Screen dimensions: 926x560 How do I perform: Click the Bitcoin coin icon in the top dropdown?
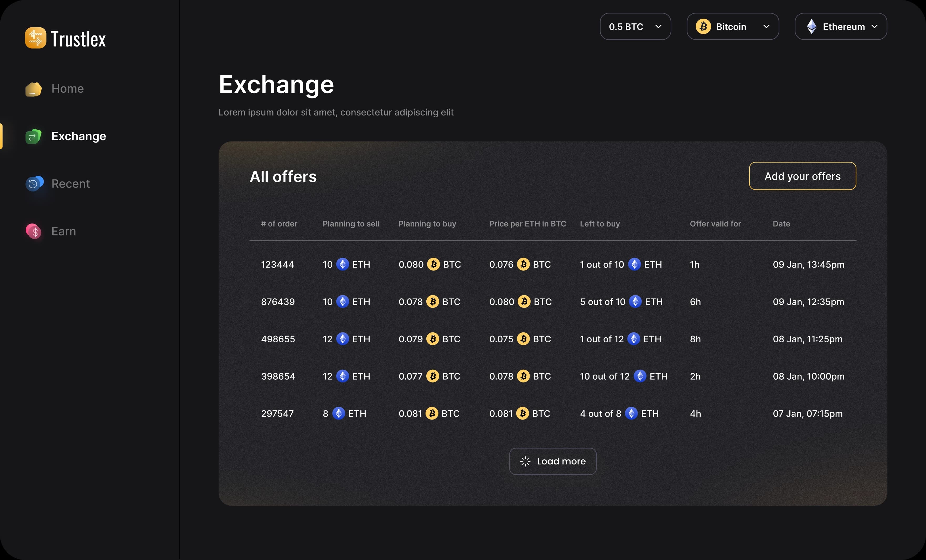tap(703, 27)
